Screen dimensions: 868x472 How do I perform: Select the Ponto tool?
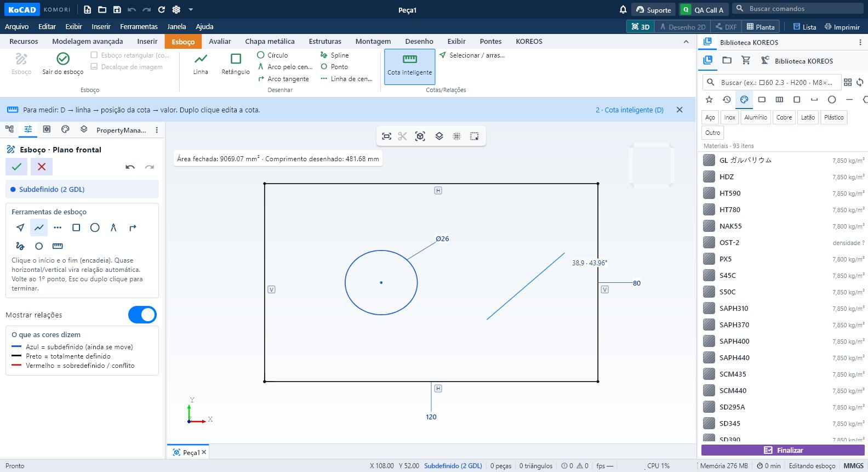coord(334,66)
